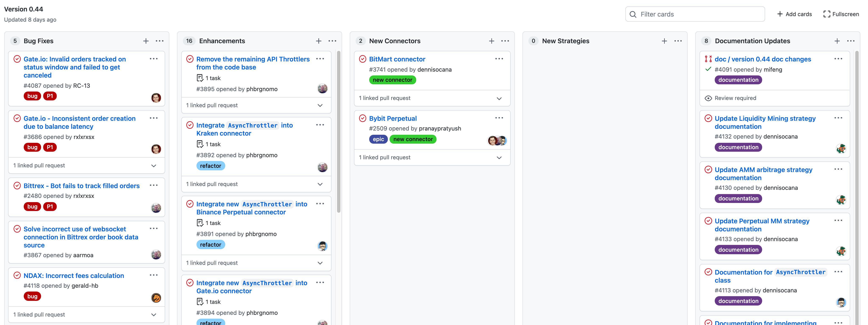
Task: Open card menu for version 0.44 doc changes
Action: tap(839, 59)
